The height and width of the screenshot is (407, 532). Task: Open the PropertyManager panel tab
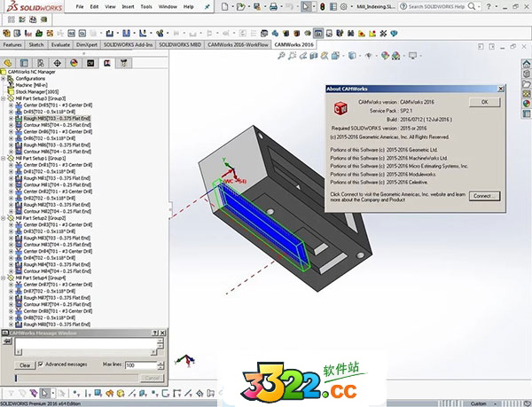point(25,63)
